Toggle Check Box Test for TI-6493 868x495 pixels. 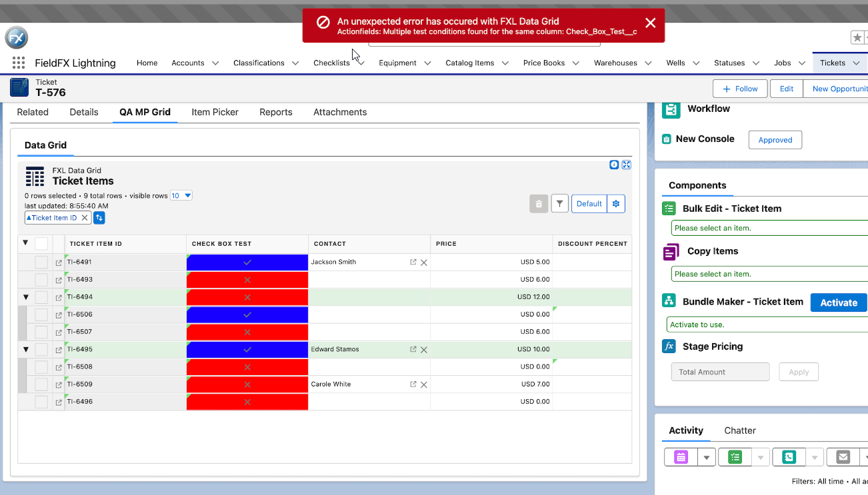point(247,280)
